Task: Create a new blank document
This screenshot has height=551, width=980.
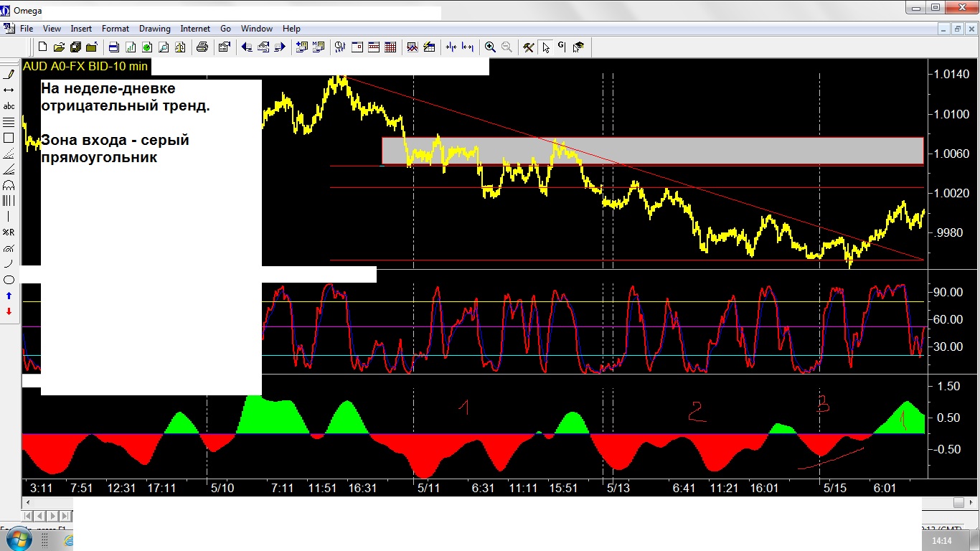Action: tap(42, 47)
